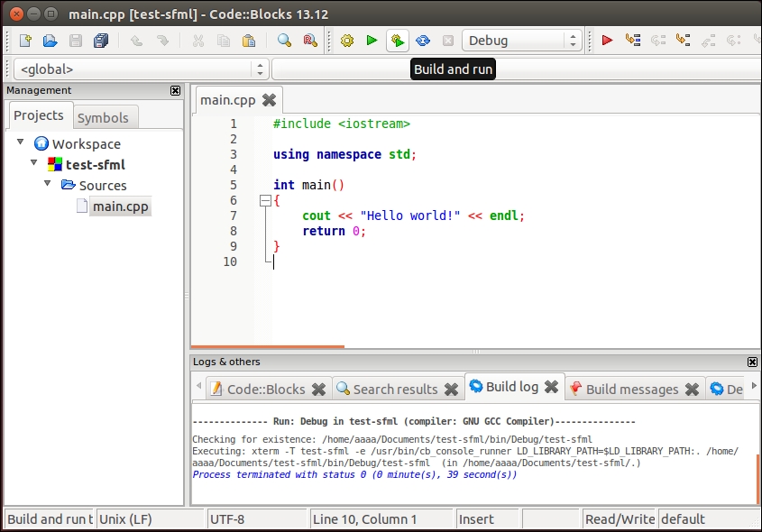Start debugging with the red arrow icon

[607, 41]
